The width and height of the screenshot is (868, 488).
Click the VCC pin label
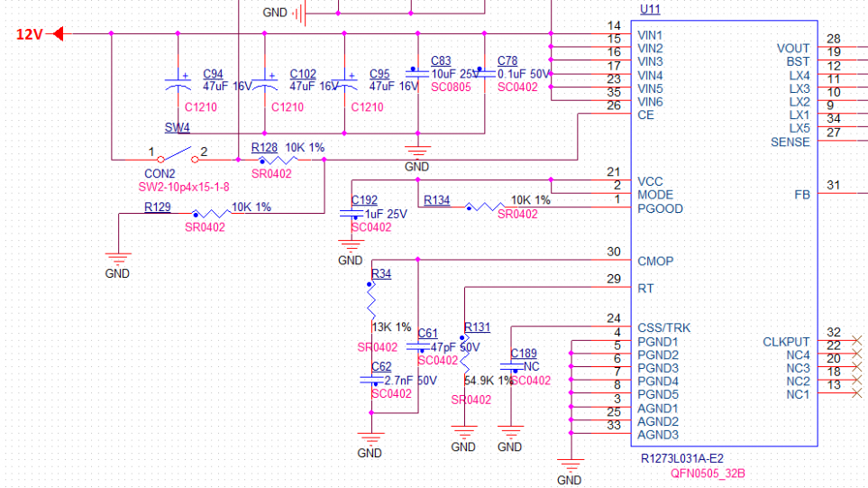tap(650, 181)
